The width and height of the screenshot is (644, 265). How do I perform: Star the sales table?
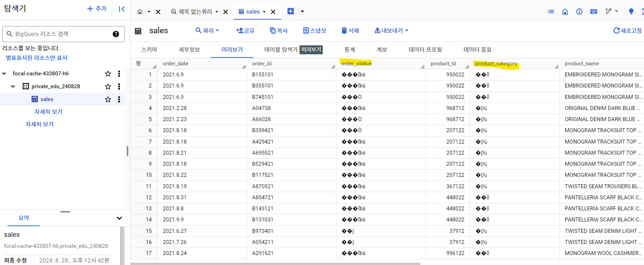(108, 99)
